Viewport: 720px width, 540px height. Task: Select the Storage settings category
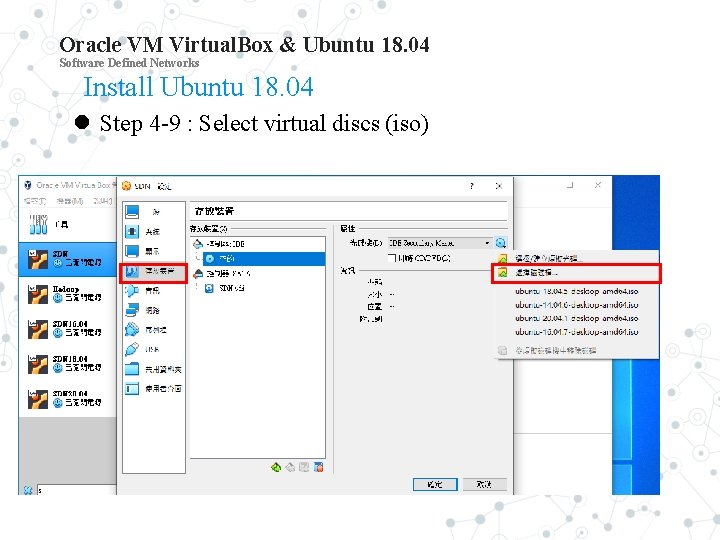pos(153,272)
